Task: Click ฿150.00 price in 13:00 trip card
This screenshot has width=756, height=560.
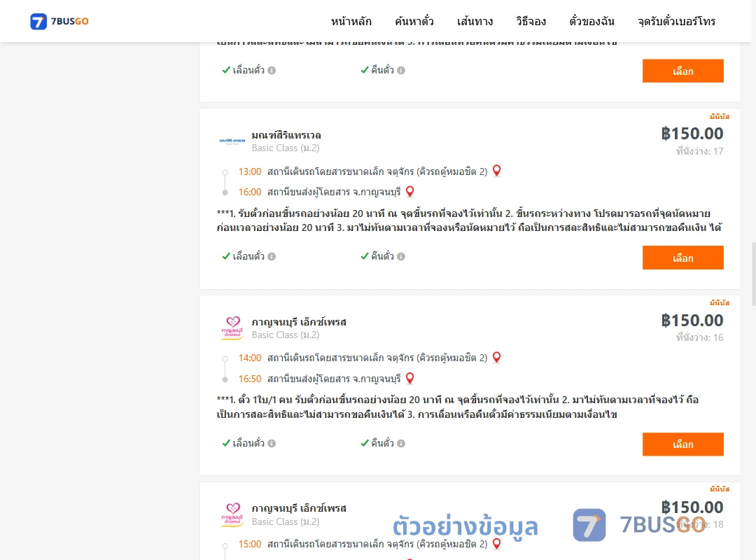Action: pos(692,134)
